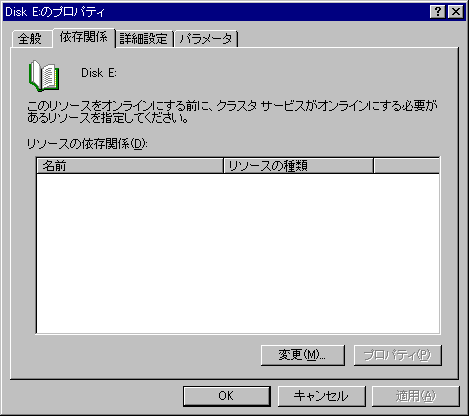The width and height of the screenshot is (469, 416).
Task: Open the 変更(M)... dialog button
Action: (x=303, y=355)
